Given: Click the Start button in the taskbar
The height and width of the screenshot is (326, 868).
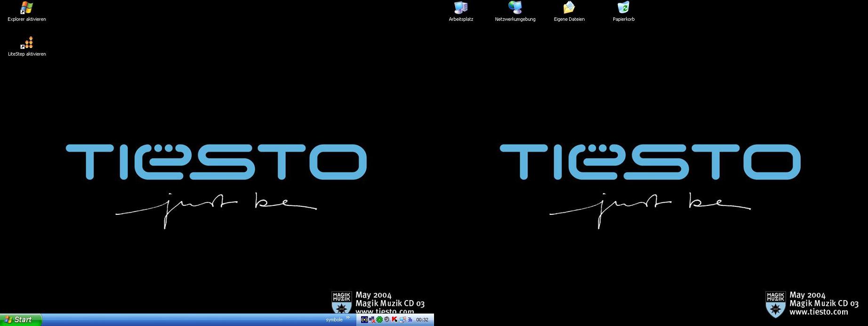Looking at the screenshot, I should pyautogui.click(x=21, y=320).
